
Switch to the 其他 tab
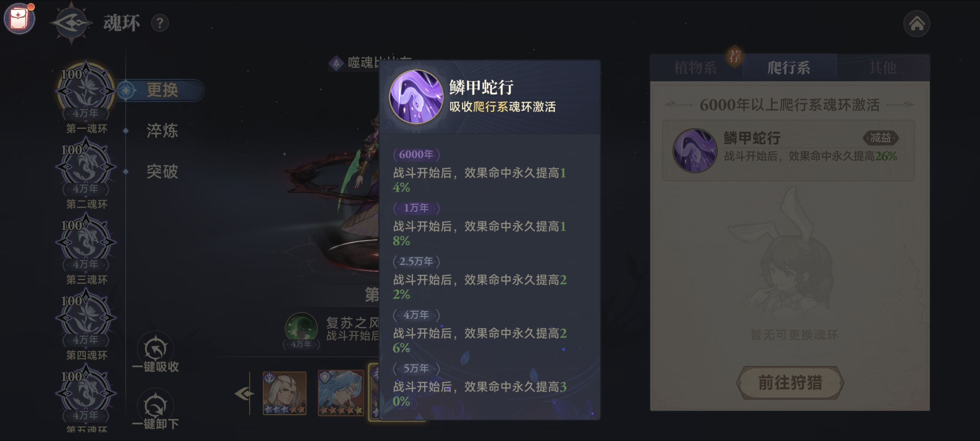click(x=883, y=68)
